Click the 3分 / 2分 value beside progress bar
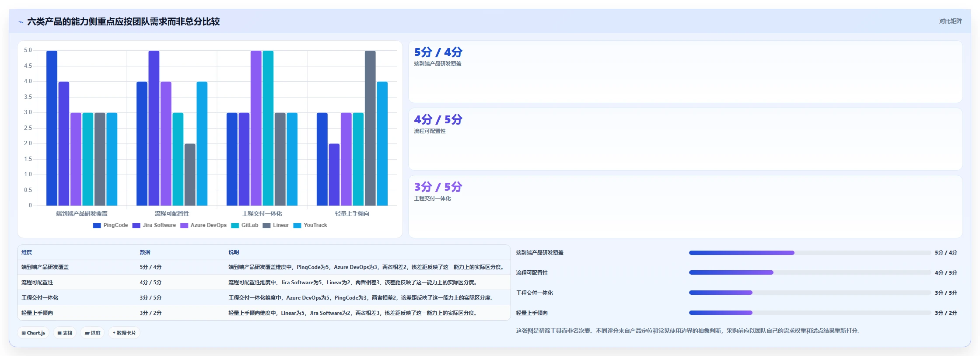The image size is (980, 356). pos(946,313)
